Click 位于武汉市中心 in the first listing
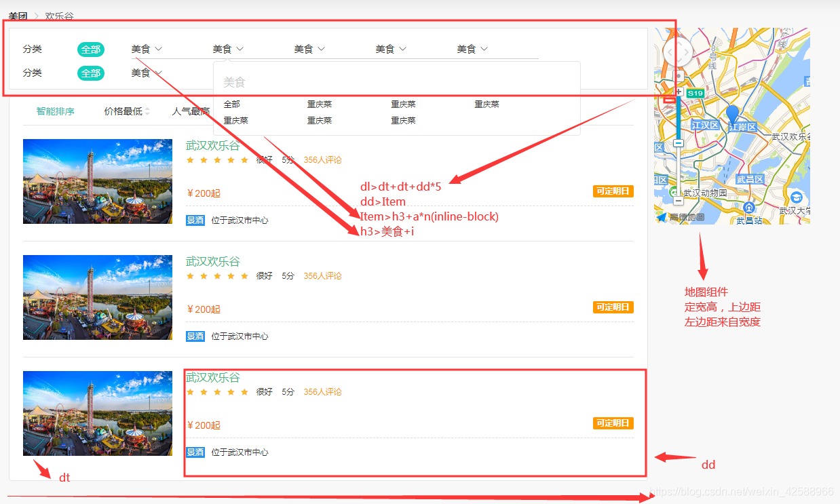Image resolution: width=840 pixels, height=504 pixels. pos(240,220)
